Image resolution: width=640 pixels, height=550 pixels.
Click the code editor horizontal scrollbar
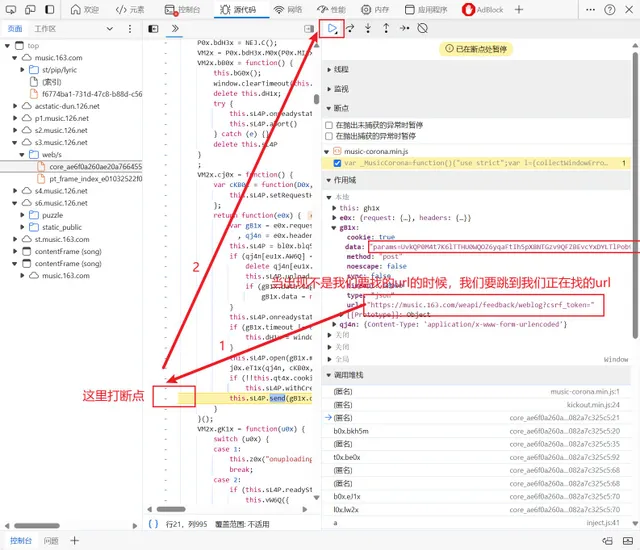pos(171,509)
